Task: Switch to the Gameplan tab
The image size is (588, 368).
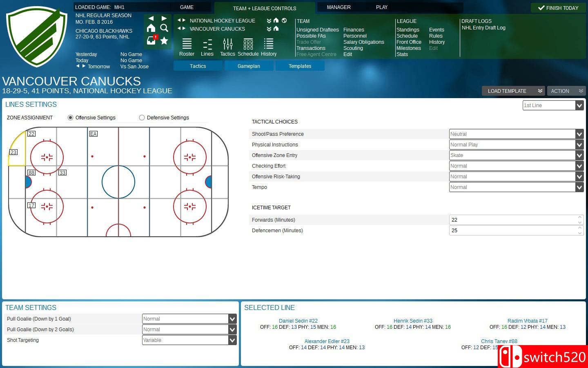Action: pos(249,66)
